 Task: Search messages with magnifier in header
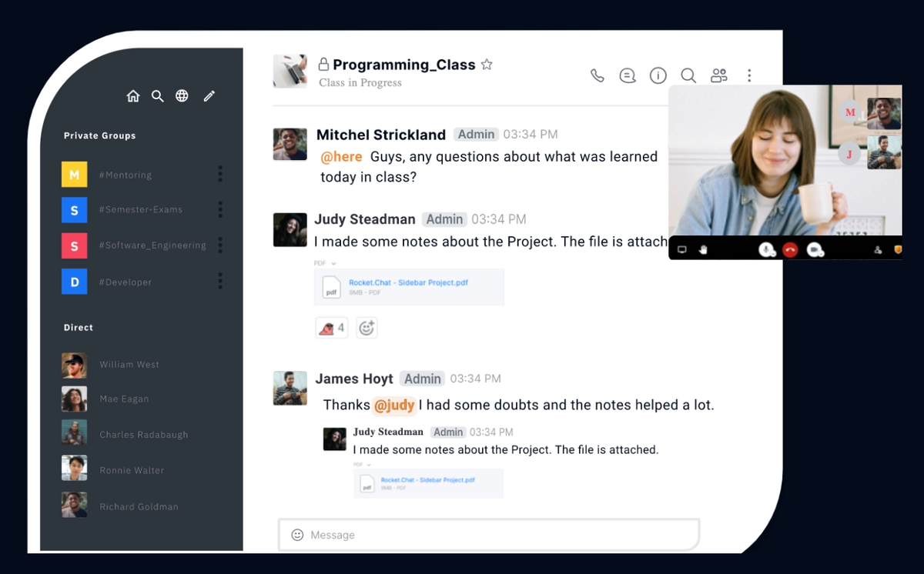coord(688,75)
